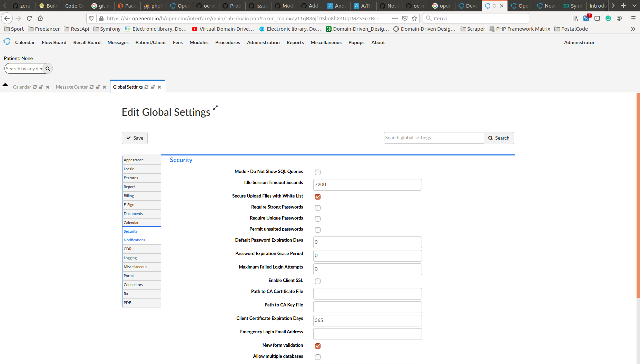Enable Require Strong Passwords

click(318, 208)
